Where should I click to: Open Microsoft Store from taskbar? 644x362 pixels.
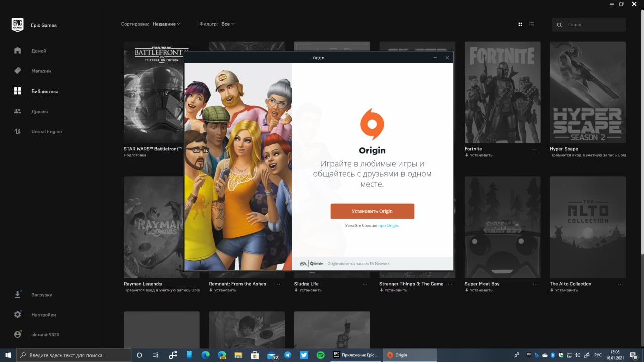coord(255,355)
